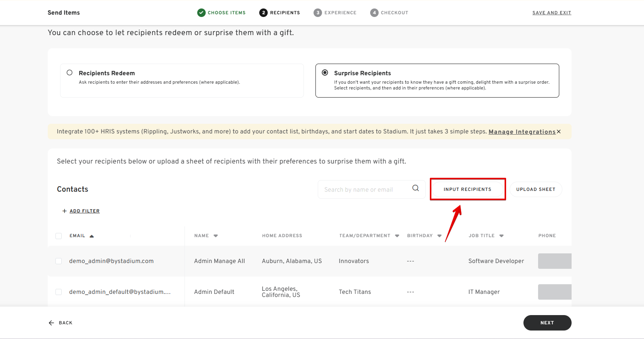Jump to the Experience step
The width and height of the screenshot is (644, 339).
pyautogui.click(x=340, y=13)
